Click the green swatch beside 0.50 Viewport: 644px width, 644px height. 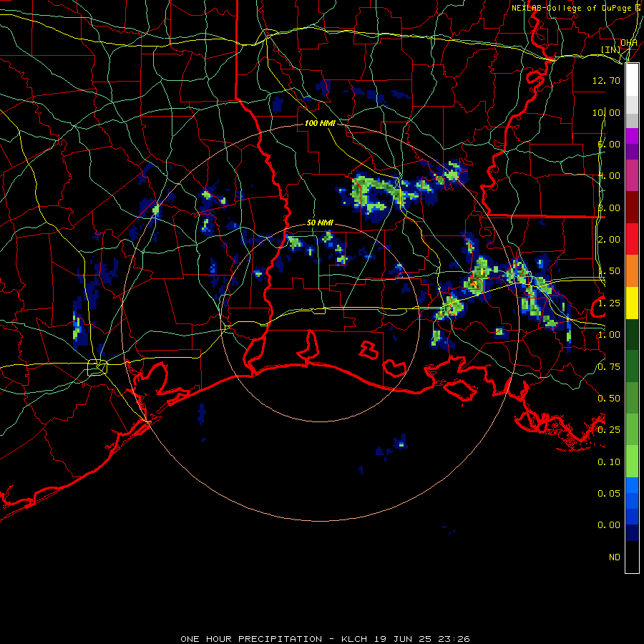[x=632, y=398]
